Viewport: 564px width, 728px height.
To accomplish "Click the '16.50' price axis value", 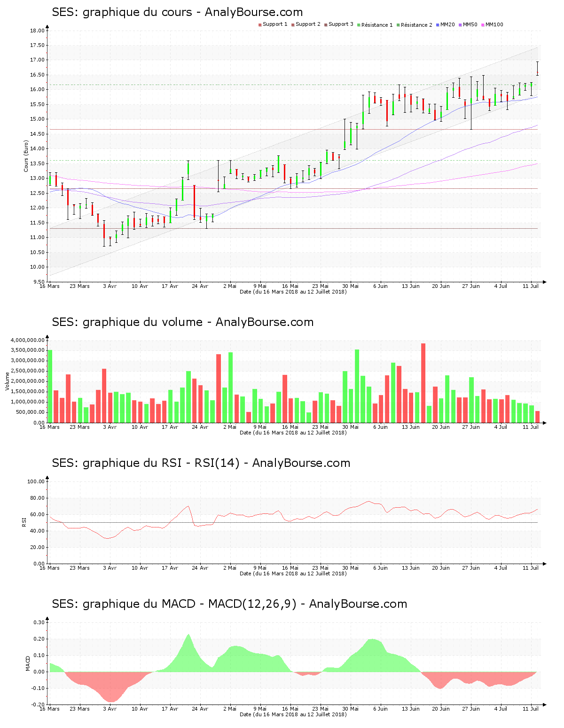I will [37, 75].
